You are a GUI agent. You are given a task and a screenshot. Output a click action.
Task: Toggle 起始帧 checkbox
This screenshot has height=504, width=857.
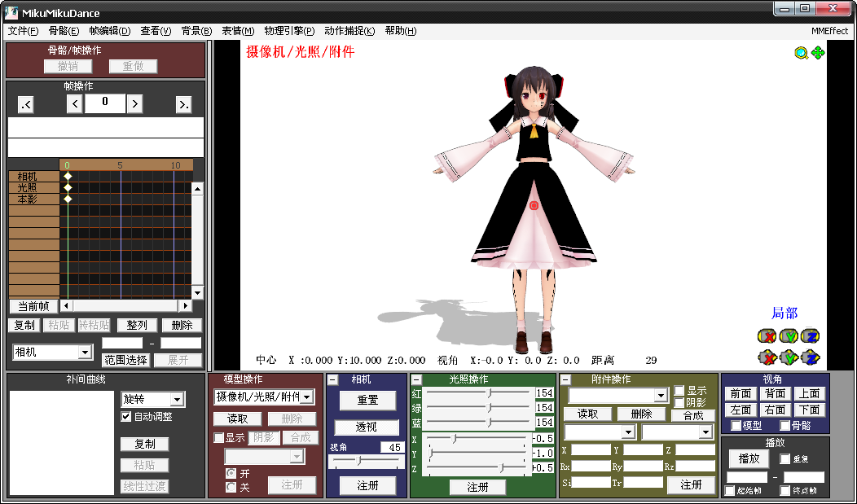(x=730, y=490)
